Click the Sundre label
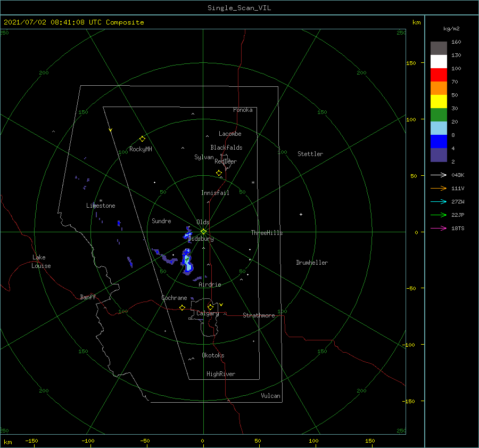 tap(161, 221)
